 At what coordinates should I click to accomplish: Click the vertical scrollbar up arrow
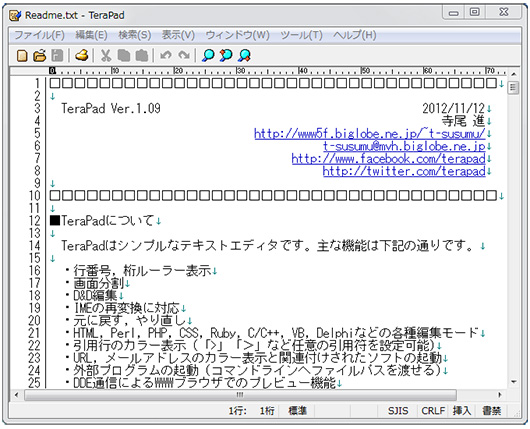(514, 74)
